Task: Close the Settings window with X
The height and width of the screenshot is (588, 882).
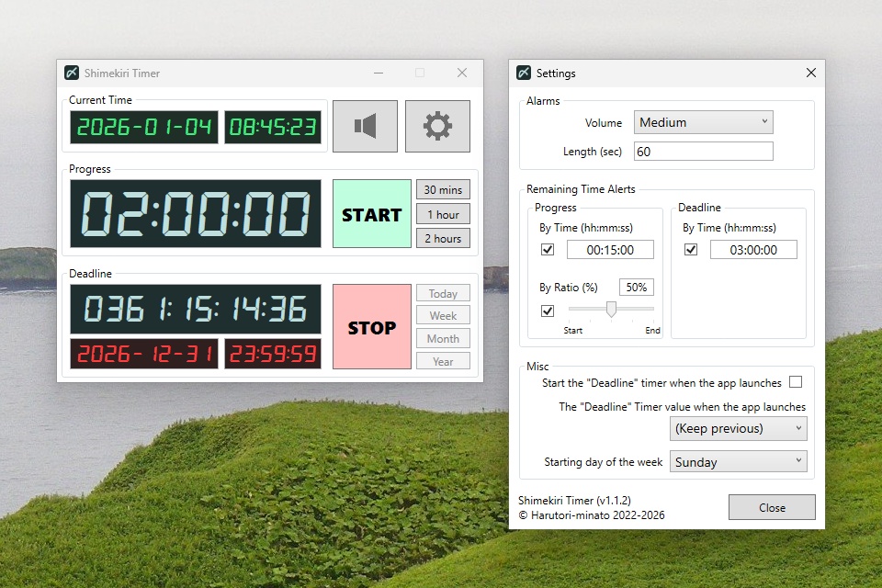Action: [x=810, y=73]
